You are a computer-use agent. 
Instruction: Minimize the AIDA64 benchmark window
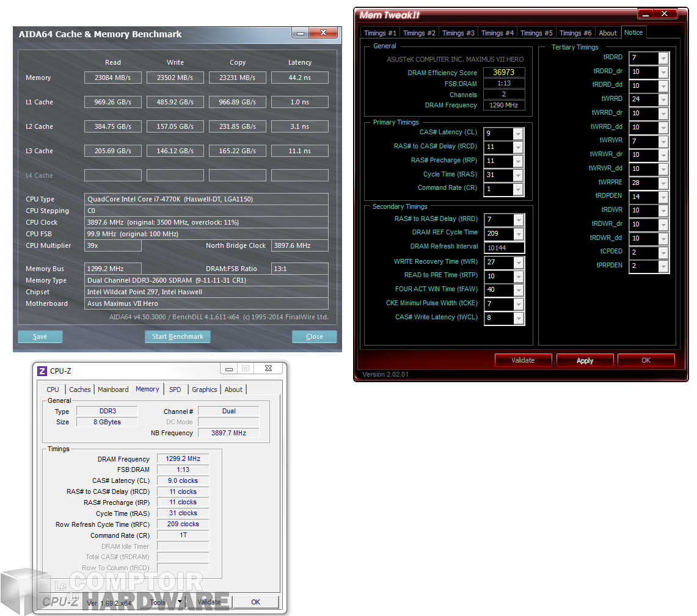coord(301,33)
